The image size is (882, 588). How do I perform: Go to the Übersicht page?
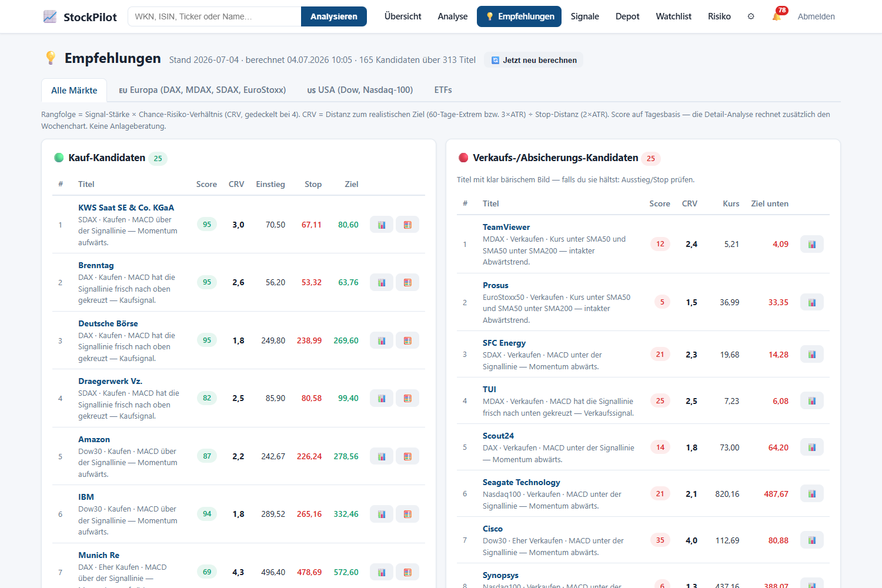(x=403, y=16)
